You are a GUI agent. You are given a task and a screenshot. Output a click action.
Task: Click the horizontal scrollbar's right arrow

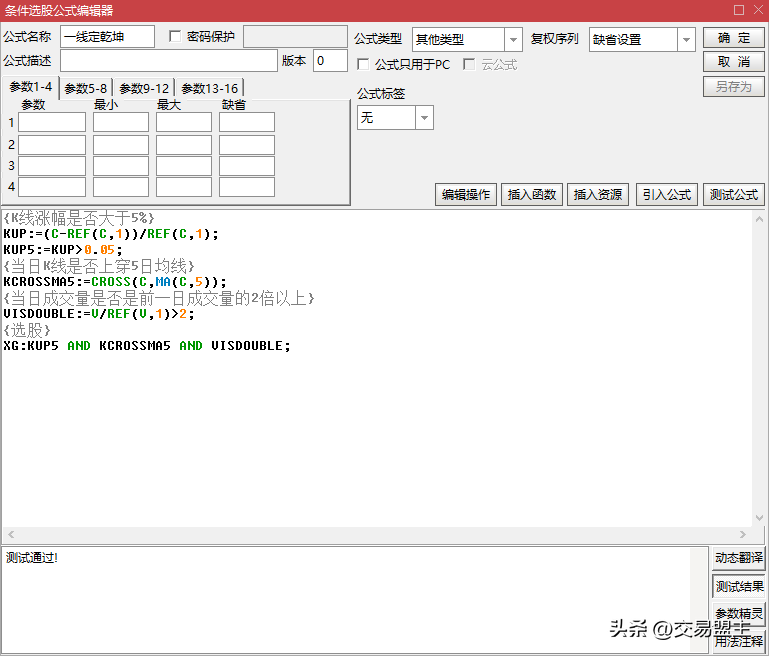[x=743, y=534]
